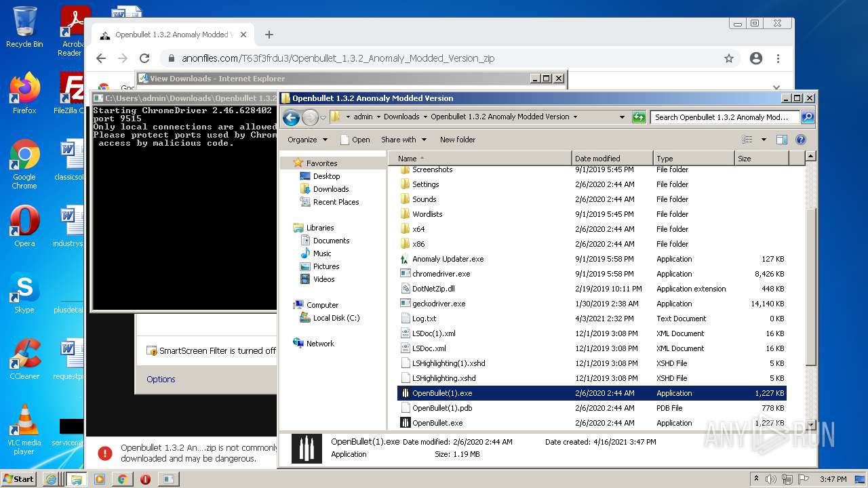Open recent pages dropdown beside forward arrow

(323, 118)
